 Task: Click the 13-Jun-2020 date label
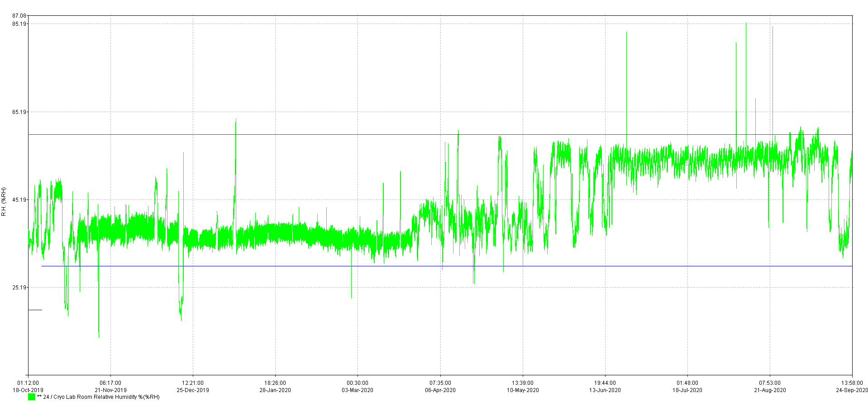605,390
